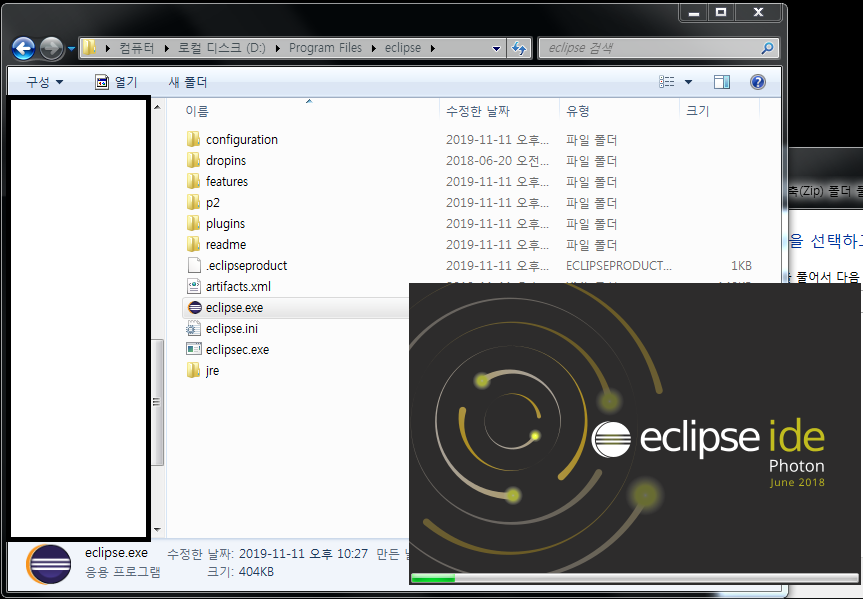Click the dropins folder name
The height and width of the screenshot is (599, 863).
[226, 161]
